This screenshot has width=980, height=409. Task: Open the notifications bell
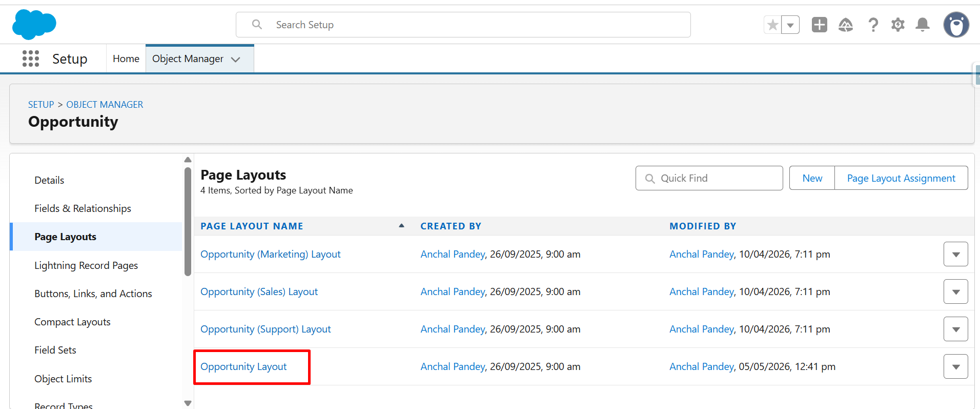click(923, 25)
